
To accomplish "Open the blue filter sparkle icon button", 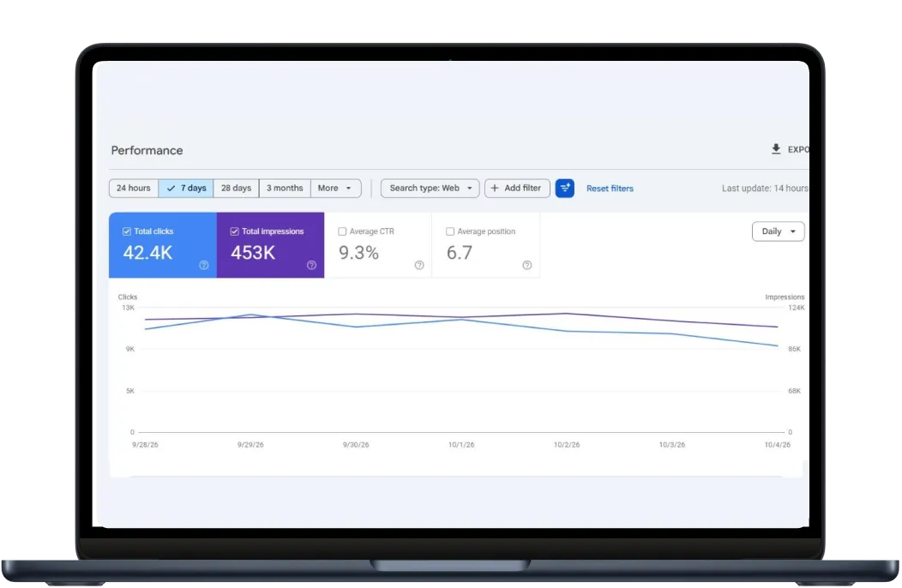I will click(x=564, y=188).
